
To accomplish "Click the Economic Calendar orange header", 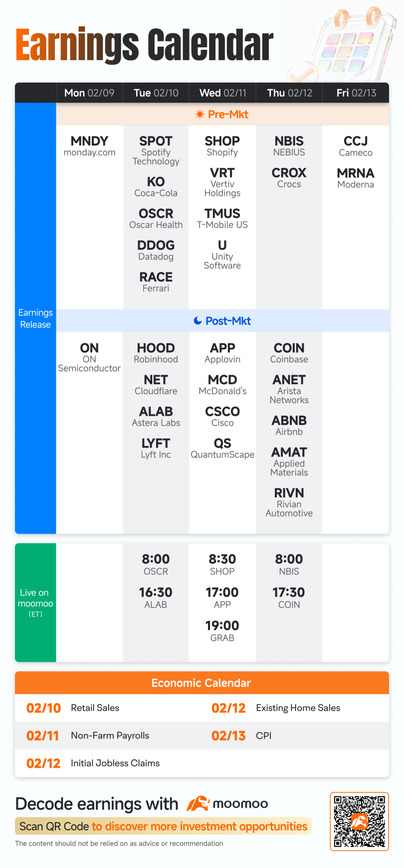I will tap(202, 683).
